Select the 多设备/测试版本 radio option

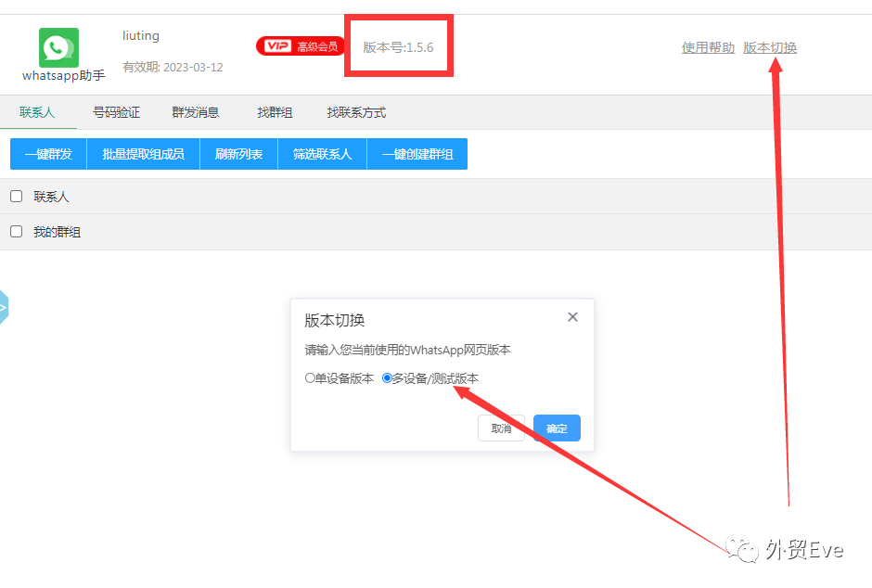click(x=387, y=377)
